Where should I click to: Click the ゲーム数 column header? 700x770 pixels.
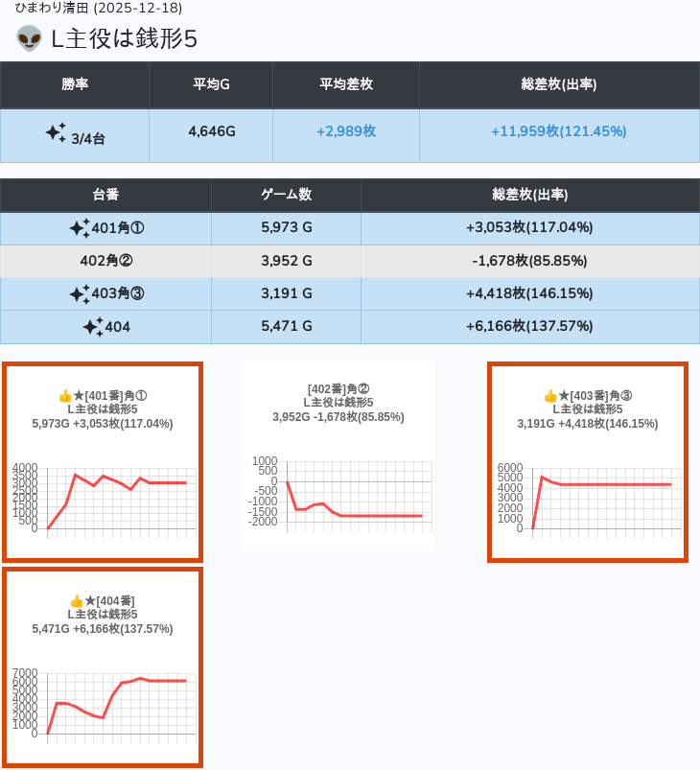coord(286,195)
